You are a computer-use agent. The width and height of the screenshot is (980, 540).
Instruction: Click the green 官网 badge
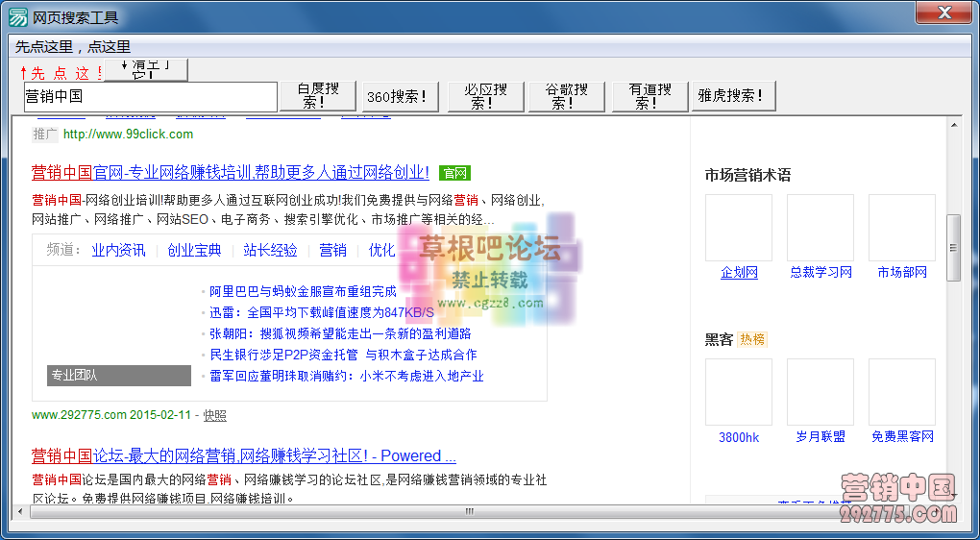point(454,173)
